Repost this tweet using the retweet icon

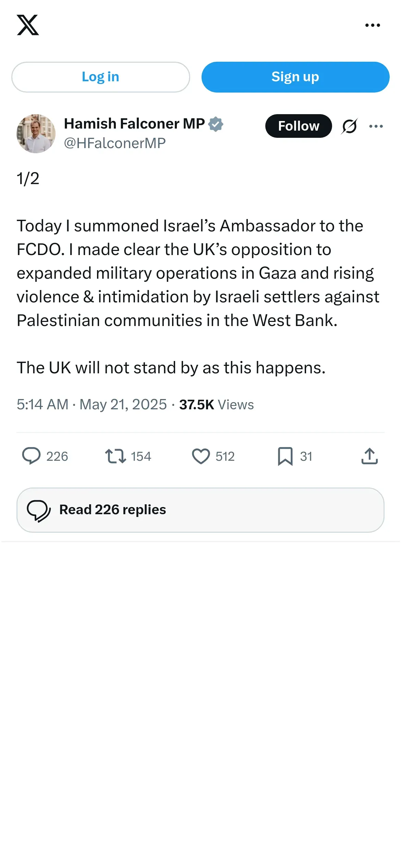(x=116, y=456)
